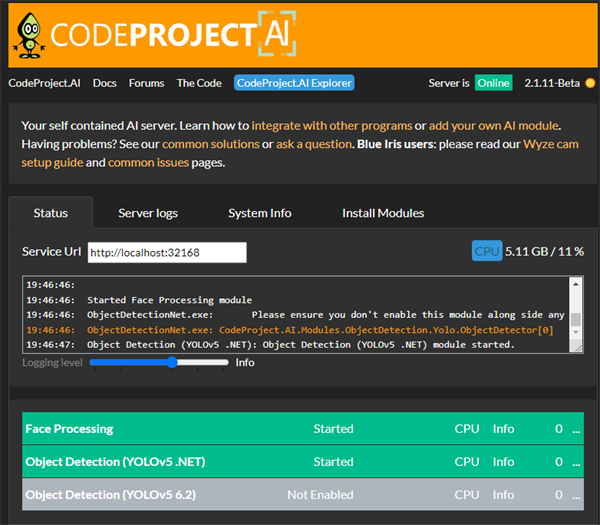The height and width of the screenshot is (525, 600).
Task: Click the CodeProject mascot logo
Action: tap(29, 35)
